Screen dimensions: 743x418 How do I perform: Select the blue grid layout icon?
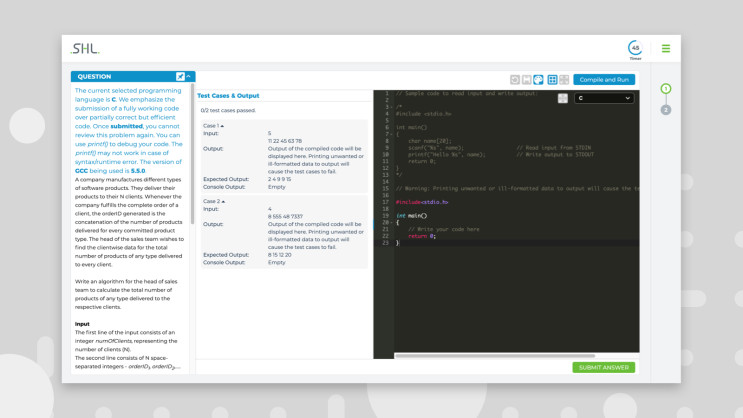click(552, 80)
